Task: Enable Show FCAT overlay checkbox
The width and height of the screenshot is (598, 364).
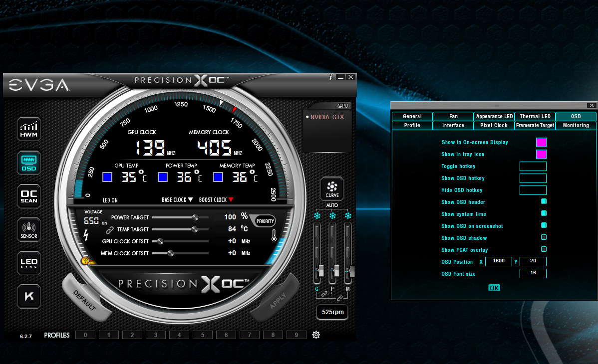Action: coord(544,249)
